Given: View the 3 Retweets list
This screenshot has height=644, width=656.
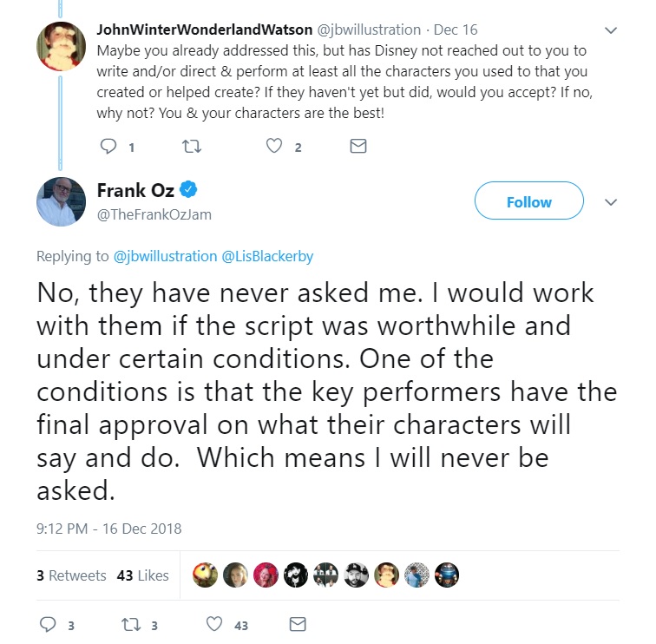Looking at the screenshot, I should (71, 575).
